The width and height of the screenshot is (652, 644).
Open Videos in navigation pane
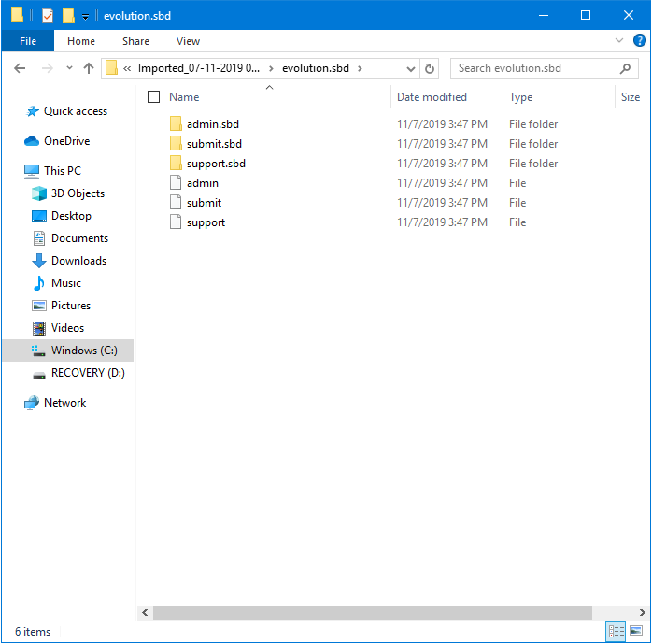tap(67, 328)
